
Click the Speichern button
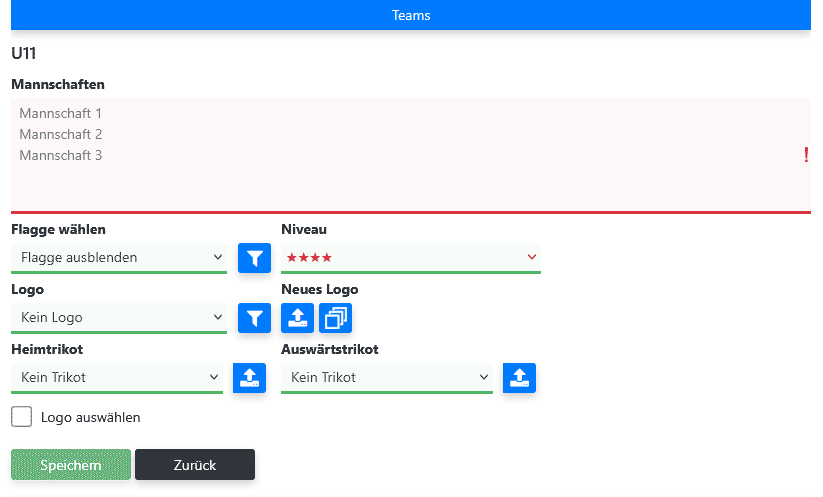(71, 464)
